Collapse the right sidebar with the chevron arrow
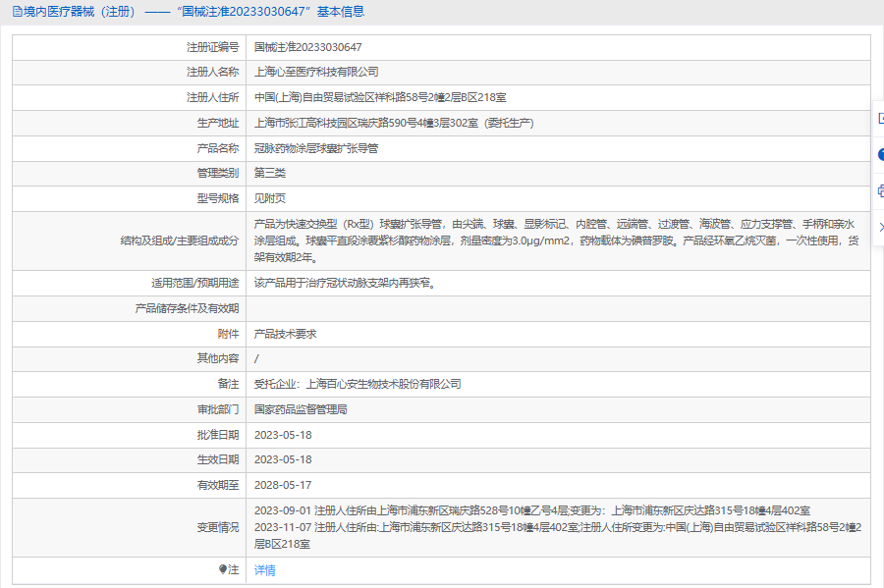This screenshot has height=588, width=884. coord(879,227)
